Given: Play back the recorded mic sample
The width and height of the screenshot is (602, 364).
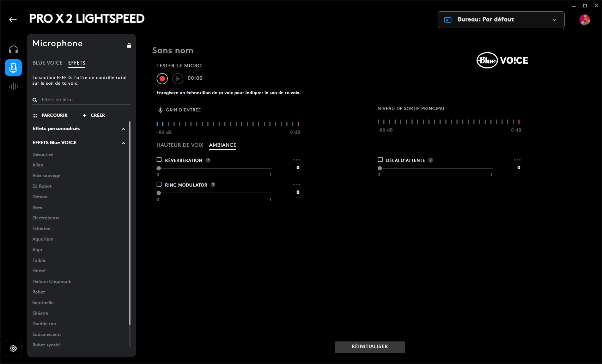Looking at the screenshot, I should 178,78.
